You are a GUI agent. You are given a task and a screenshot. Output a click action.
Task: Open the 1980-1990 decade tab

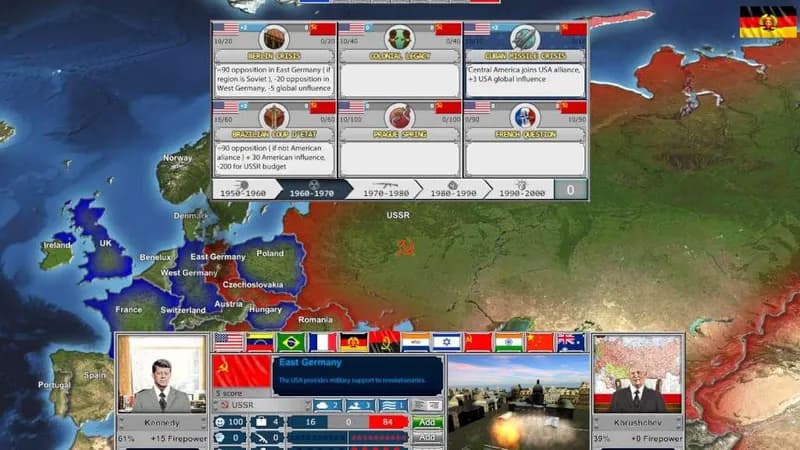(453, 189)
